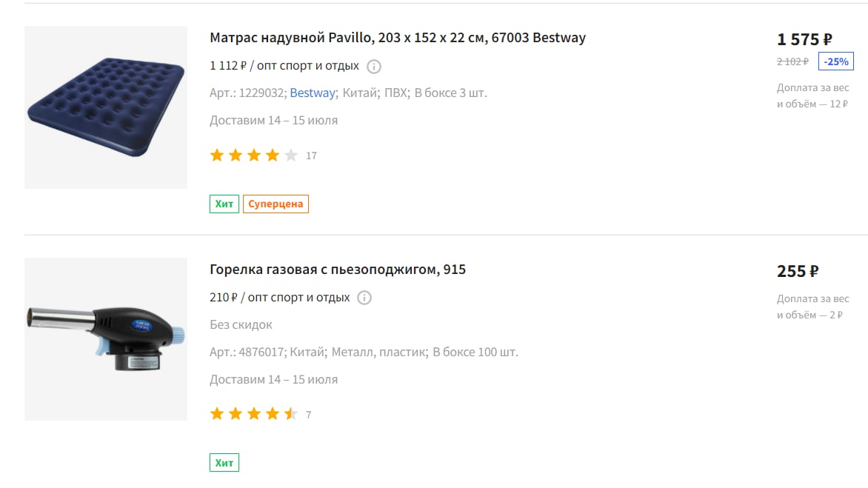Click the mattress star rating
This screenshot has height=488, width=868.
click(253, 156)
